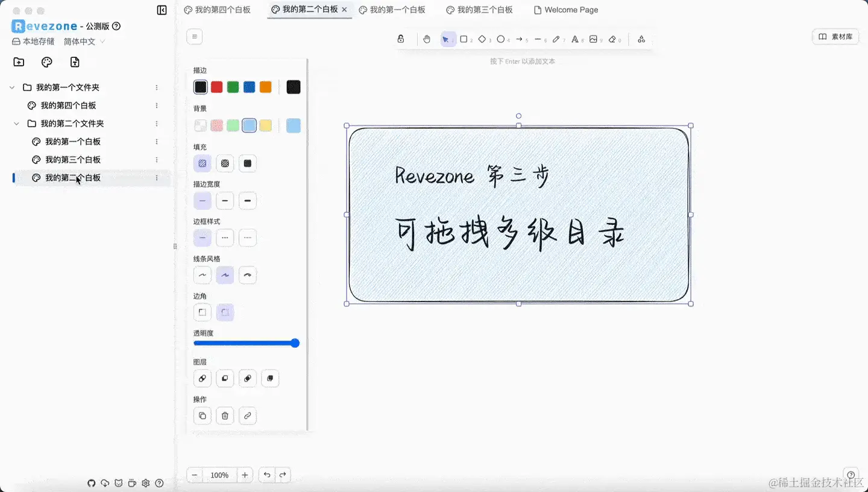Open more options for 我的第二个白板 row

click(x=157, y=178)
